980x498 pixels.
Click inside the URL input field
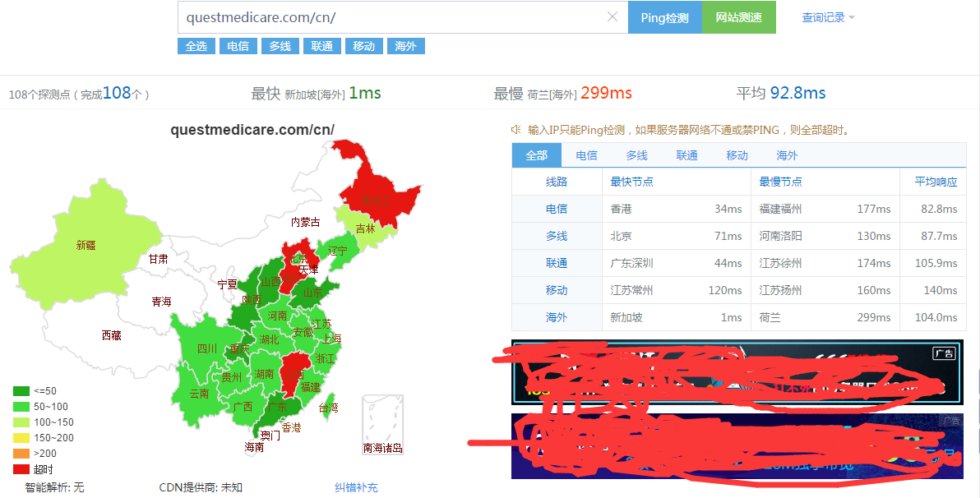coord(370,16)
